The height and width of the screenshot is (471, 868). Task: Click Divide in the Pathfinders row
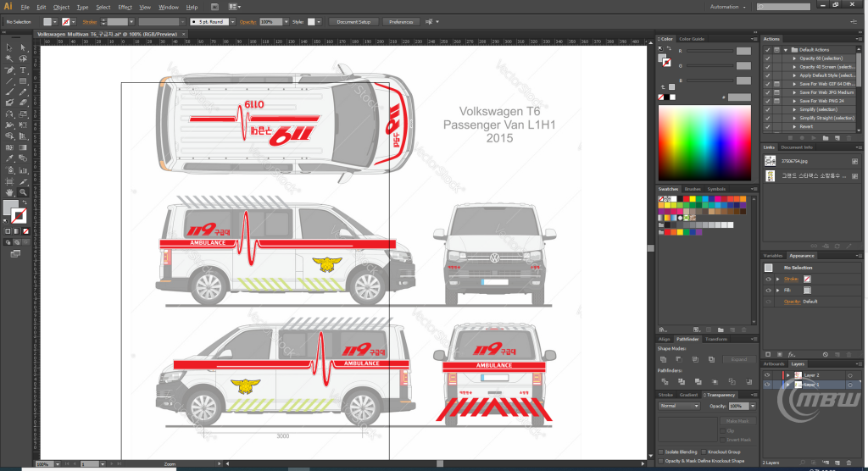coord(665,382)
